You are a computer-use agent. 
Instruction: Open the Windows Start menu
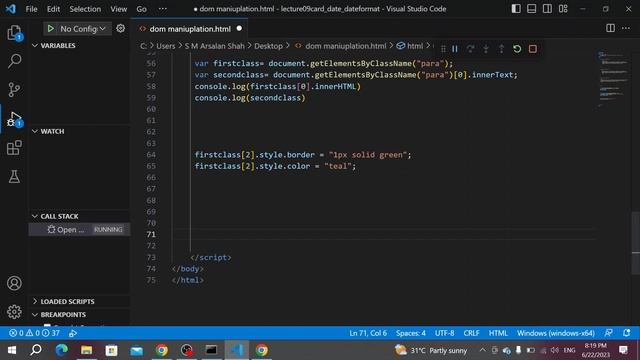(12, 350)
